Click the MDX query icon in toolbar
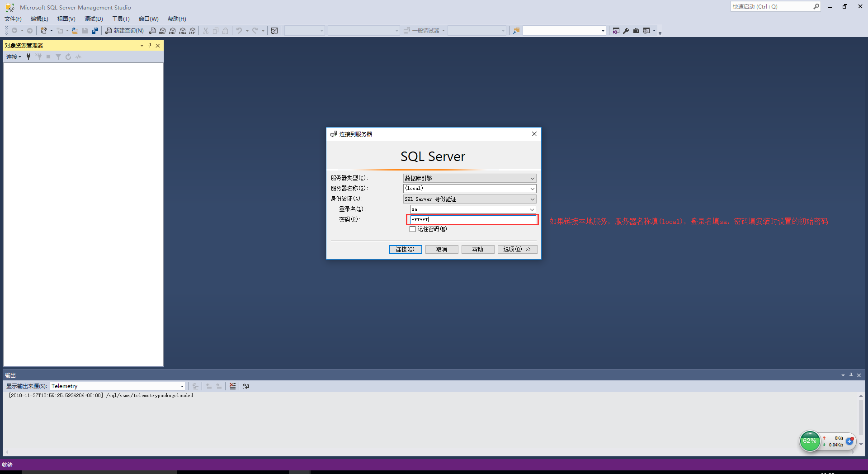The width and height of the screenshot is (868, 474). coord(162,31)
